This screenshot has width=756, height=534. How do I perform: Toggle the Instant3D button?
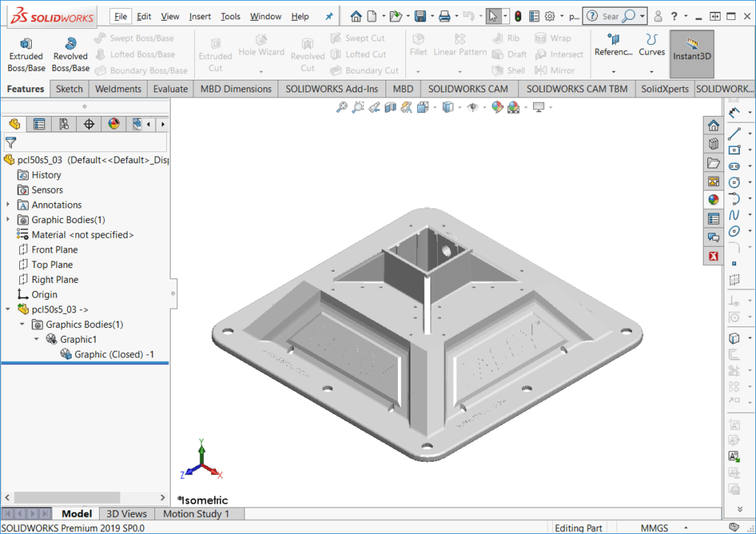pyautogui.click(x=692, y=54)
